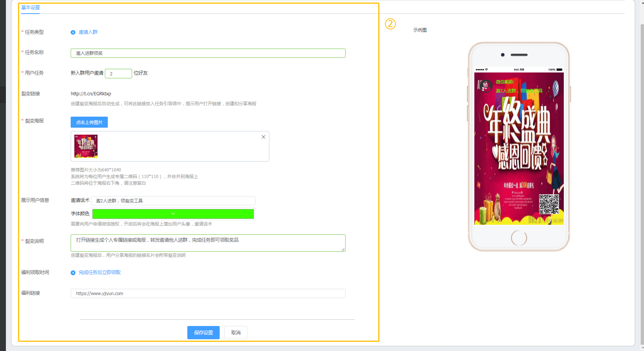Click the 取消 button
The image size is (644, 351).
236,333
